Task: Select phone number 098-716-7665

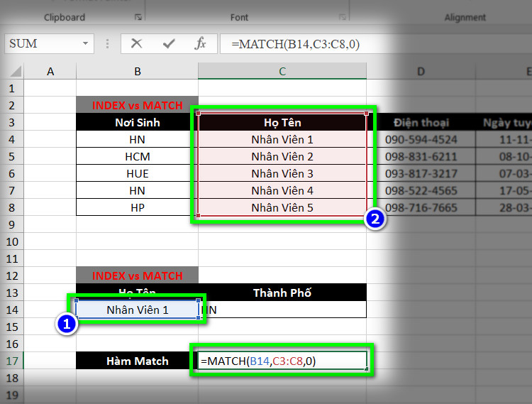Action: 421,207
